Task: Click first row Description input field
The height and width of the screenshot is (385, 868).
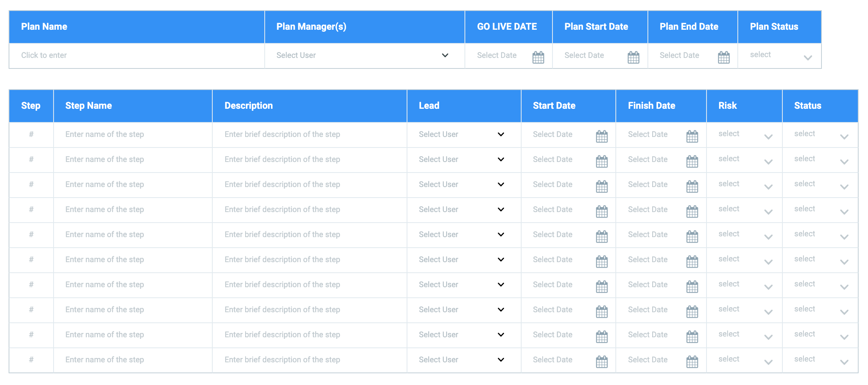Action: [309, 134]
